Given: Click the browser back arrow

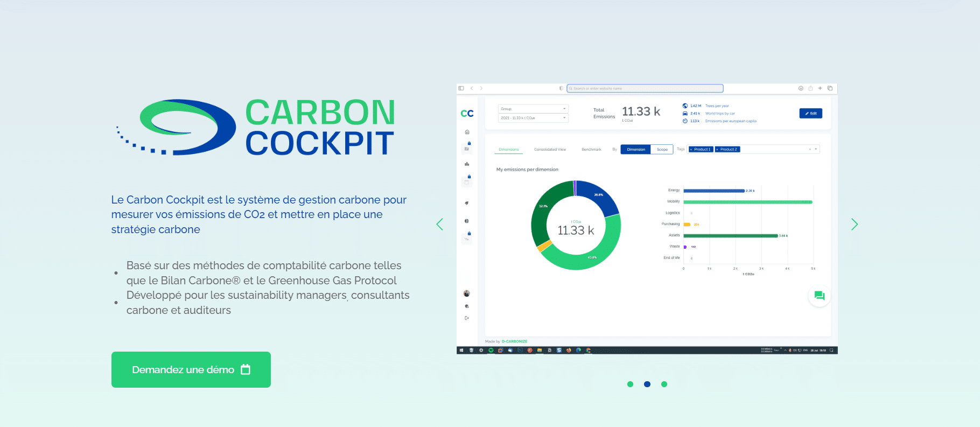Looking at the screenshot, I should 472,88.
